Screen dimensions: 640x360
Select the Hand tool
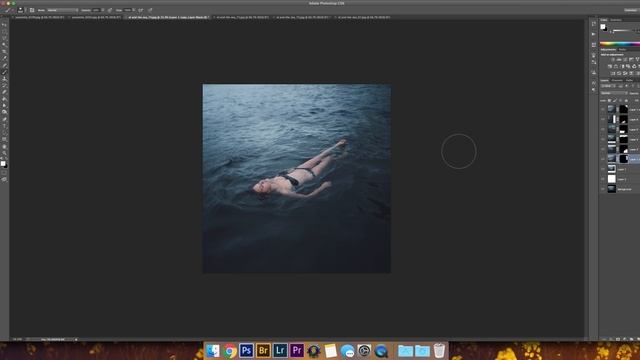click(4, 146)
